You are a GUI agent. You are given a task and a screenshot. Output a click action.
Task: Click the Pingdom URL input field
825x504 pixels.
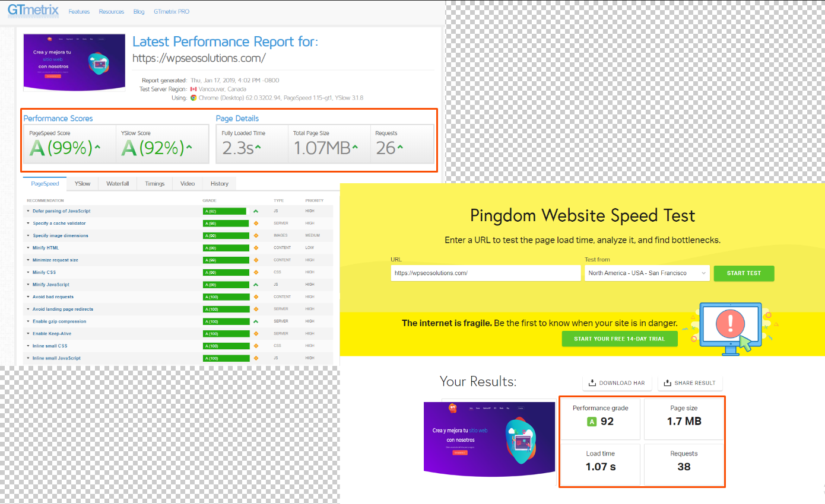tap(486, 273)
